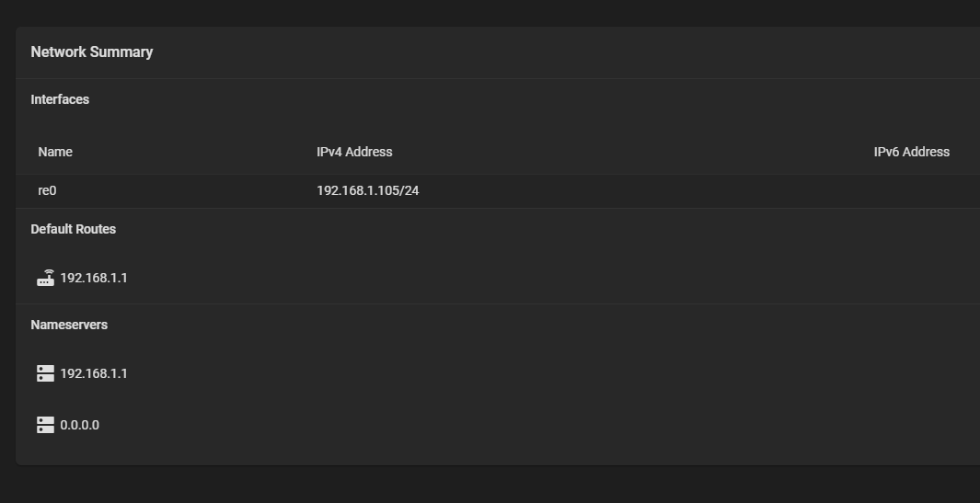980x503 pixels.
Task: Click the empty IPv6 cell for re0
Action: pyautogui.click(x=911, y=191)
